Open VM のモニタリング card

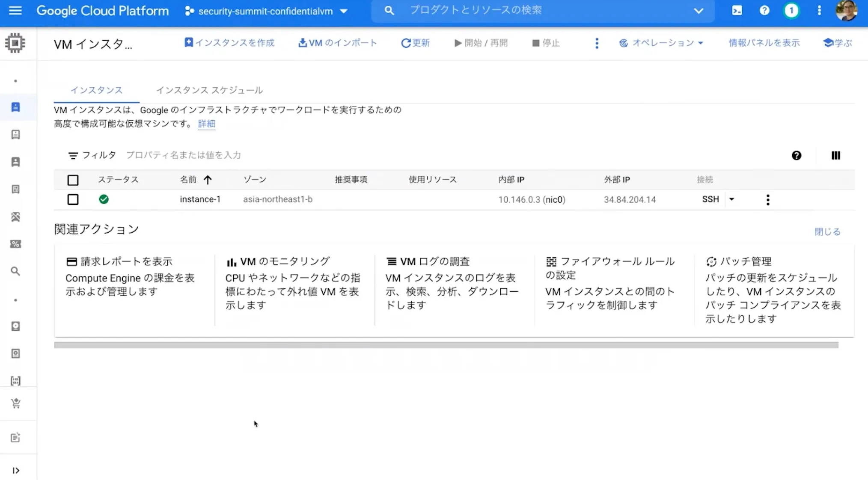tap(294, 291)
